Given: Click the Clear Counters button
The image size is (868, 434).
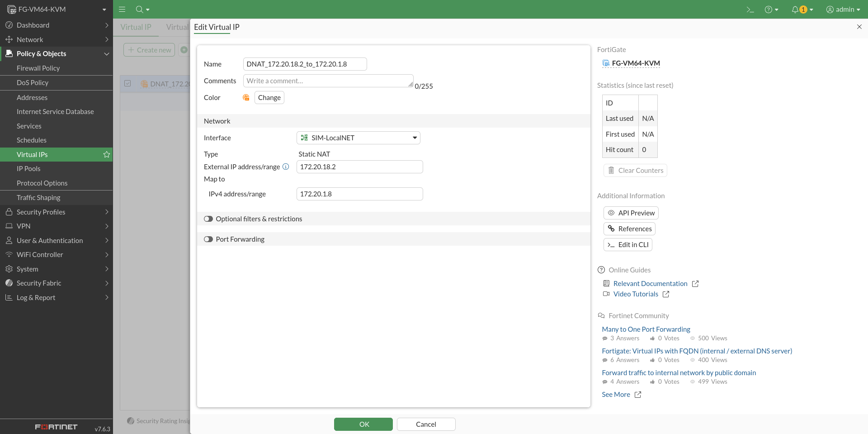Looking at the screenshot, I should tap(635, 170).
